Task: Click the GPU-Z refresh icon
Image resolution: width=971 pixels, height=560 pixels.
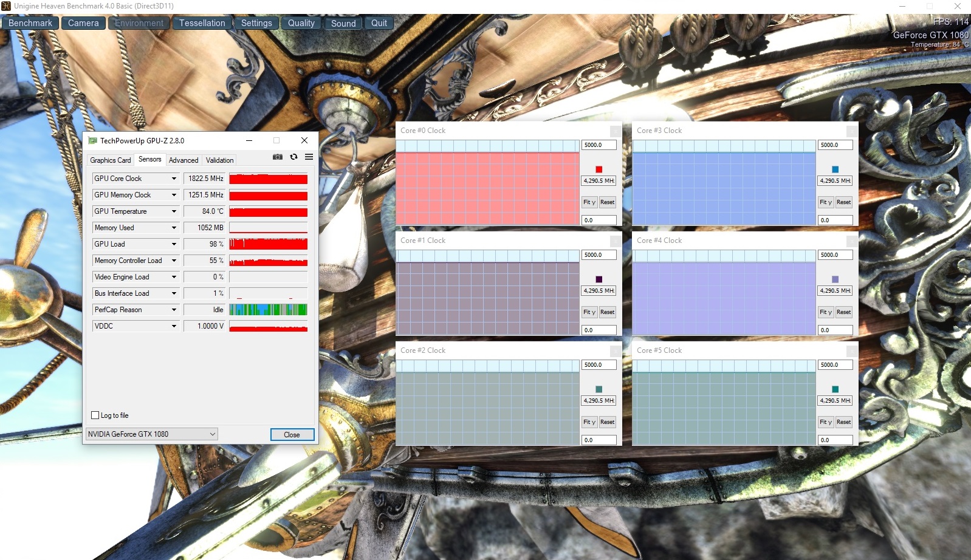Action: tap(293, 157)
